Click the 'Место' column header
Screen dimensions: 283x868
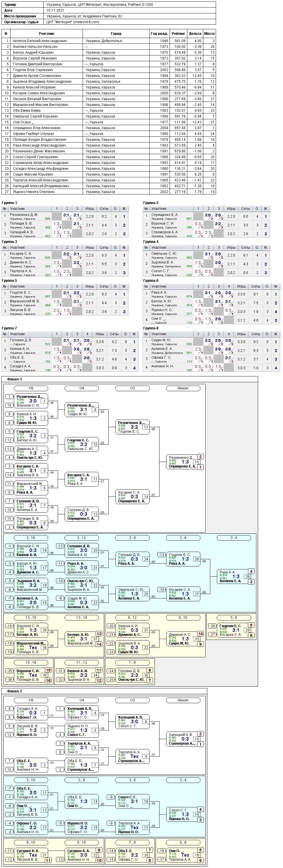[209, 33]
